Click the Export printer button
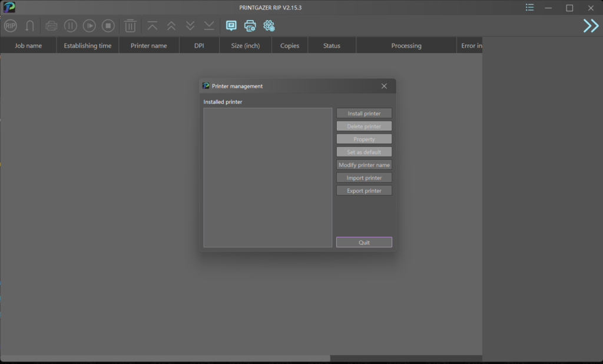 [364, 190]
